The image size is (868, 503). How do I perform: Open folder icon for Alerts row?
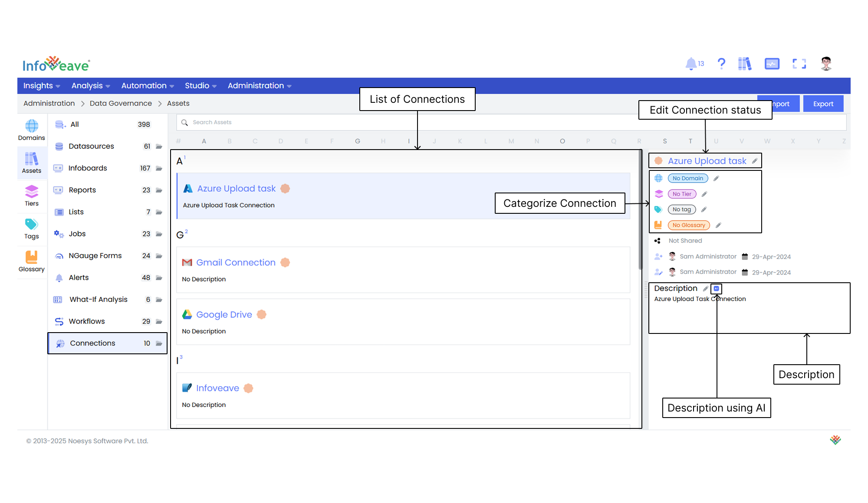[x=159, y=278]
